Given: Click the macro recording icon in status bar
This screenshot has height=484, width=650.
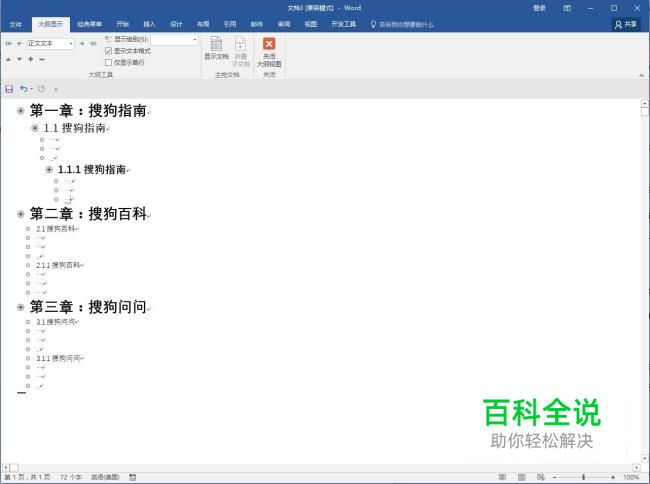Looking at the screenshot, I should coord(133,477).
